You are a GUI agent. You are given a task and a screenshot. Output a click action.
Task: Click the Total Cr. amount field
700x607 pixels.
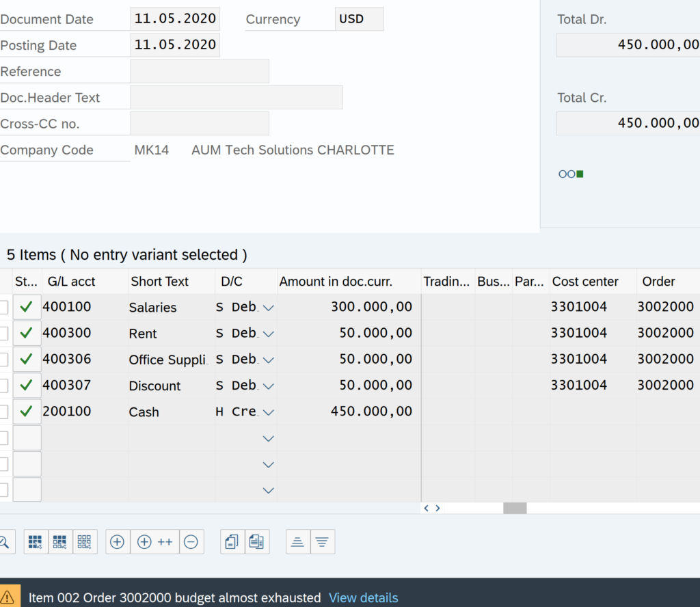coord(628,123)
